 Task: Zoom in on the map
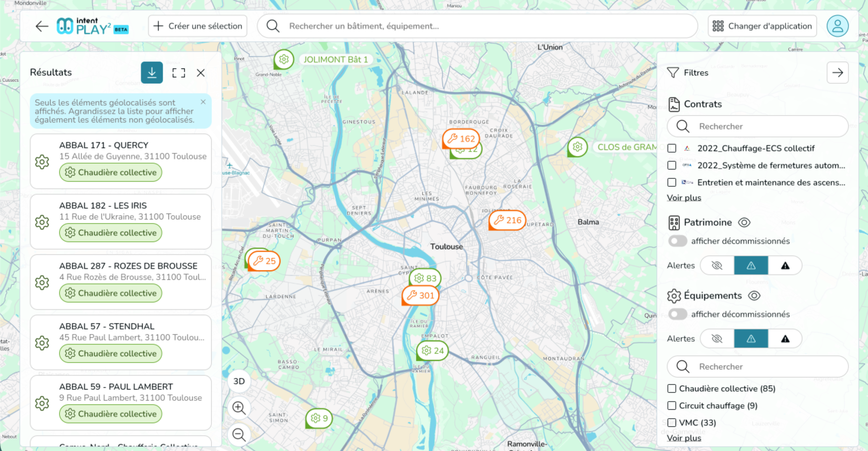[239, 408]
